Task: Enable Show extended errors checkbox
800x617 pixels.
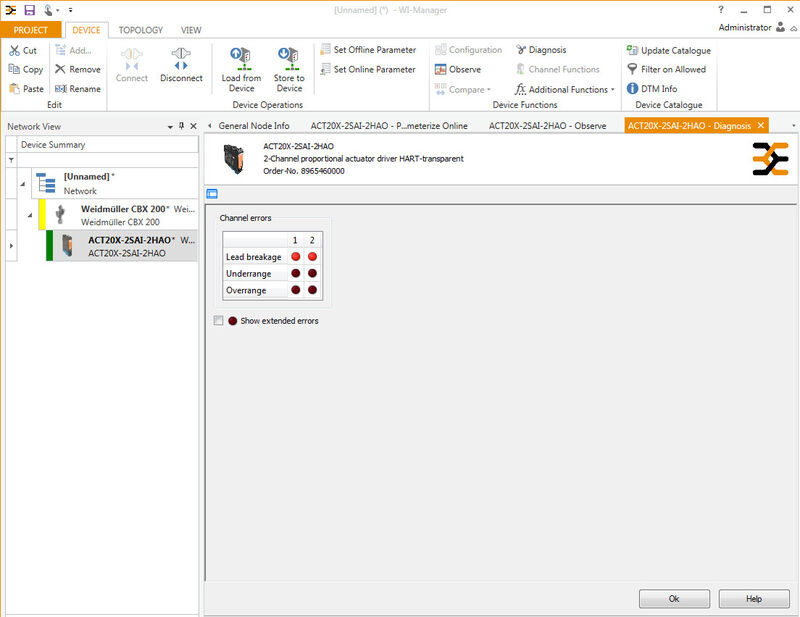Action: pos(218,321)
